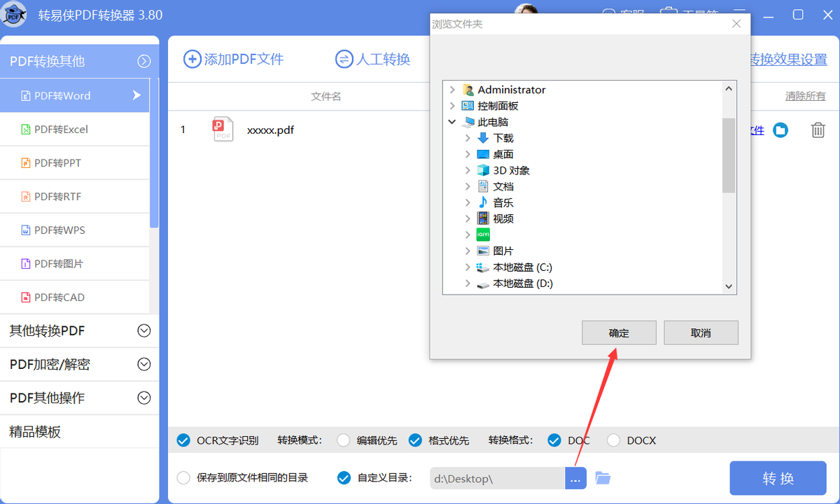Click the 转换 convert button
Screen dimensions: 840x504
tap(778, 479)
